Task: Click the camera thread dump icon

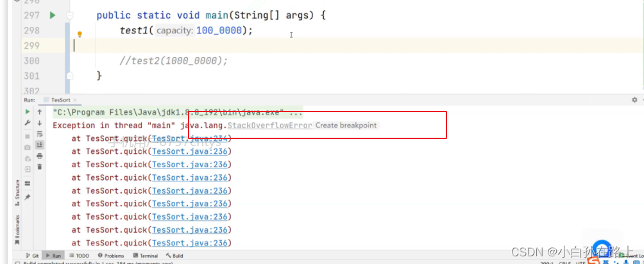Action: (28, 147)
